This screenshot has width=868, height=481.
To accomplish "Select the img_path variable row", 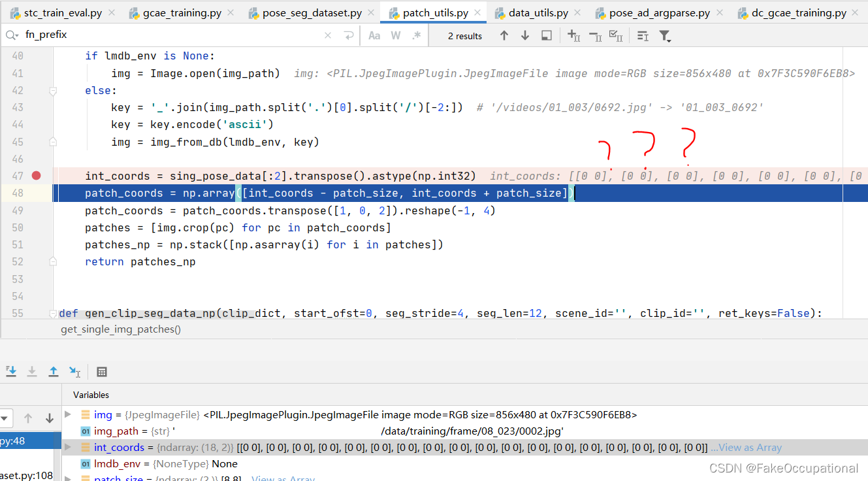I will click(464, 431).
